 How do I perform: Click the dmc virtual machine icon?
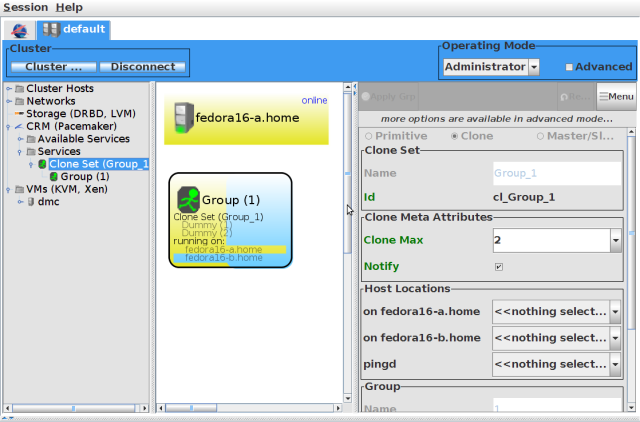[x=31, y=202]
